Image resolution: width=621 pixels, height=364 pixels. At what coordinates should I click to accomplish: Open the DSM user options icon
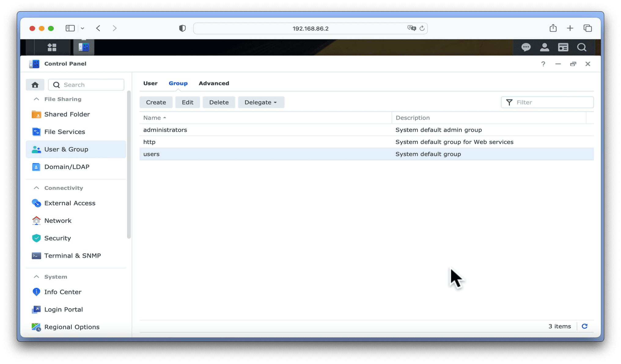point(545,47)
